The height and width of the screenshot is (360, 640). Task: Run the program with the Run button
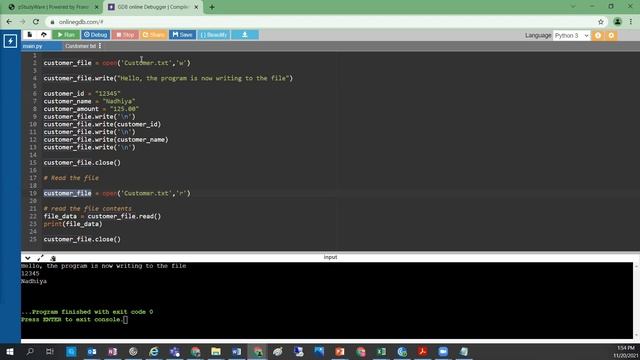[x=66, y=35]
